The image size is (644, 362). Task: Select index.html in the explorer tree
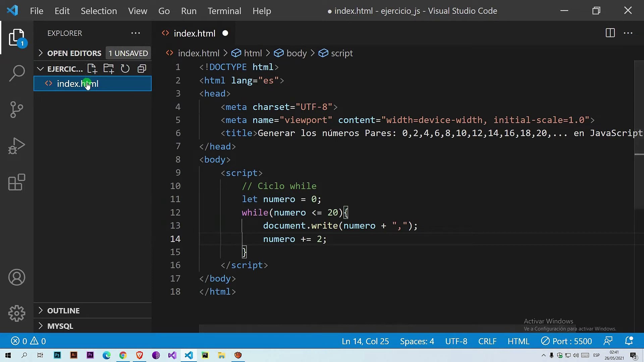pos(93,83)
